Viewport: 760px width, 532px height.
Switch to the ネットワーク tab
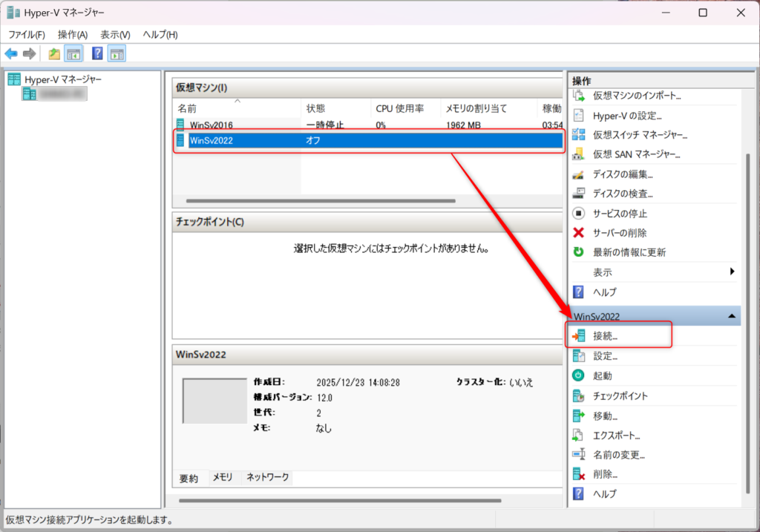click(x=267, y=478)
